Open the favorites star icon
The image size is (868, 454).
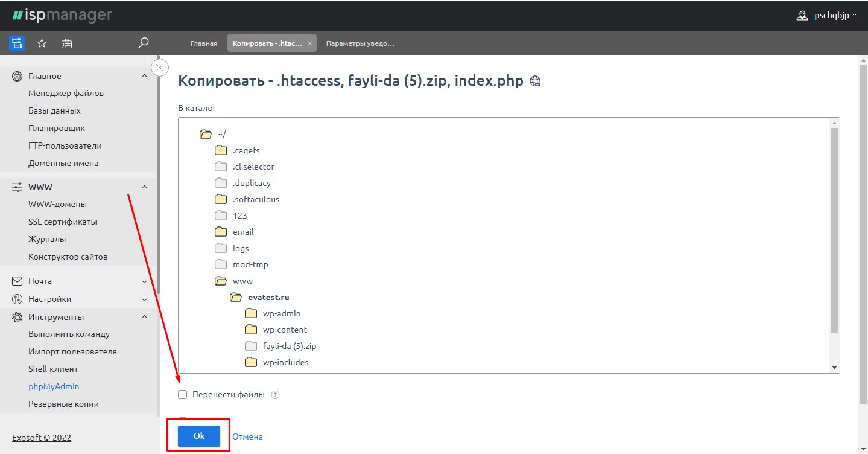pos(42,43)
